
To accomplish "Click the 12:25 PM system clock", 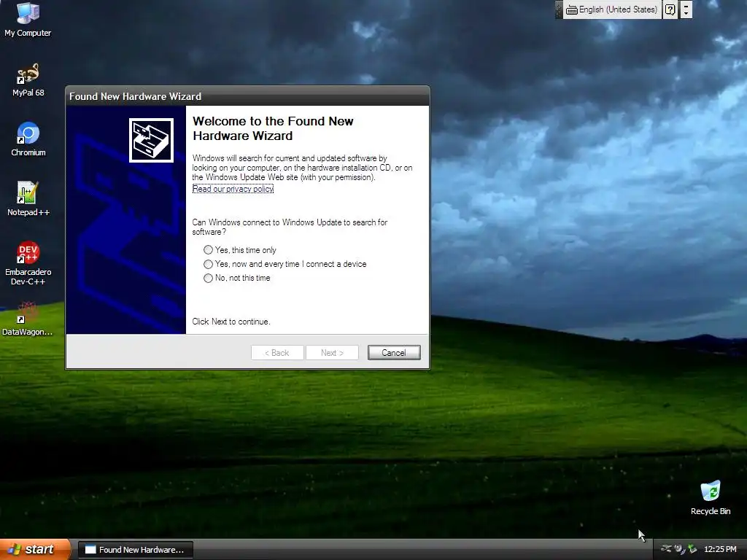I will (x=720, y=549).
